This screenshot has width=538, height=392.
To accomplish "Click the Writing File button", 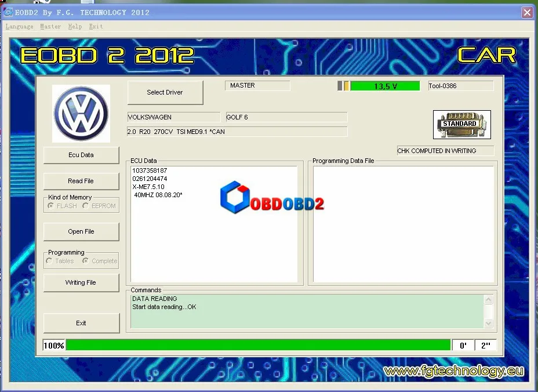I will coord(81,282).
